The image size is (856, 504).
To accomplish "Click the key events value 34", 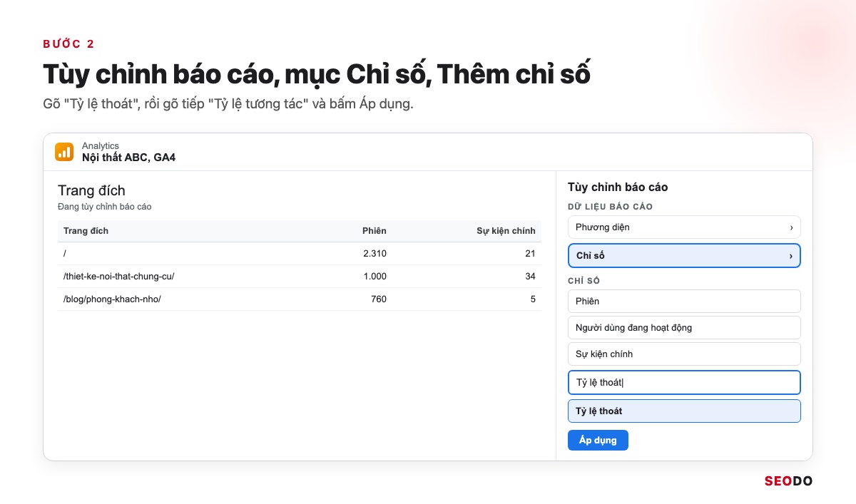I will (530, 277).
